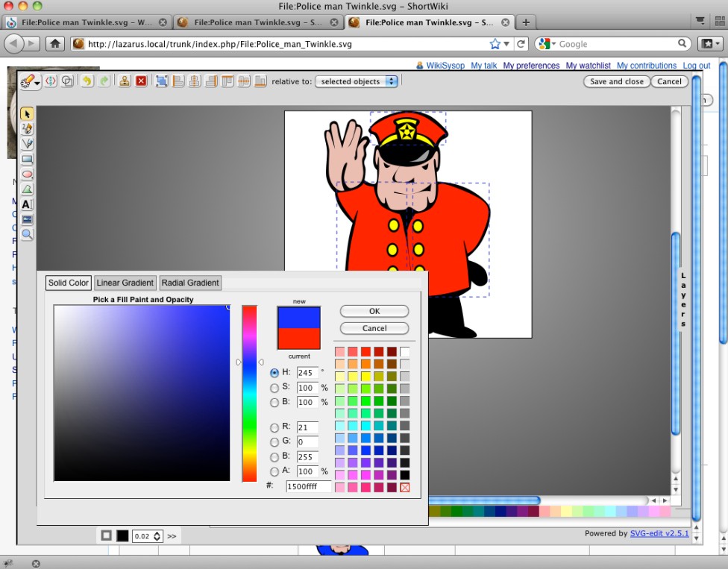The height and width of the screenshot is (569, 728).
Task: Open a new browser tab with plus
Action: point(526,22)
